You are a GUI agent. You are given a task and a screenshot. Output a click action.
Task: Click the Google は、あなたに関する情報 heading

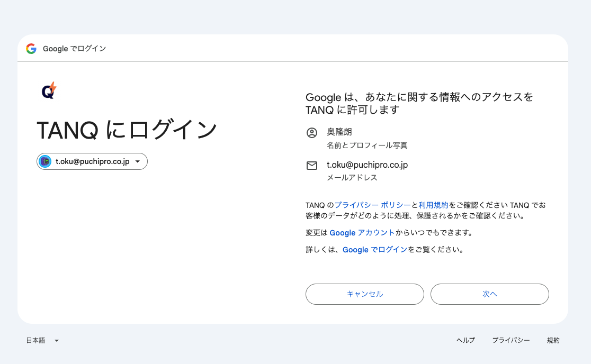click(419, 104)
